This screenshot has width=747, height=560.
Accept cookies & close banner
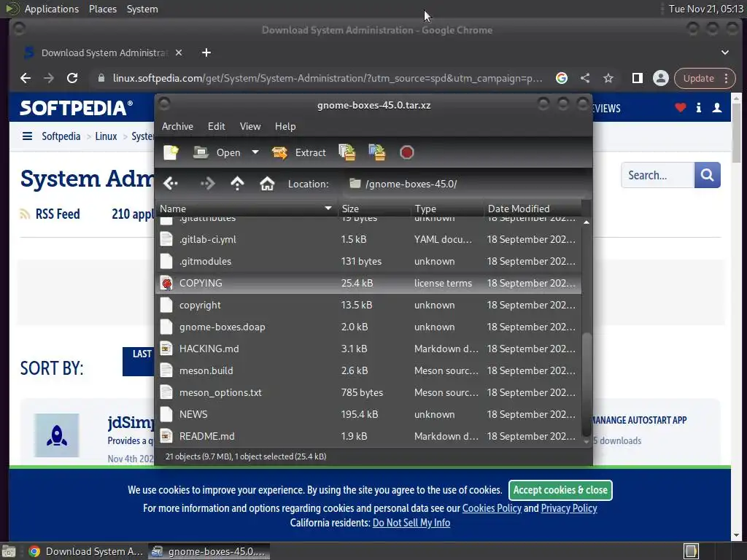point(560,490)
